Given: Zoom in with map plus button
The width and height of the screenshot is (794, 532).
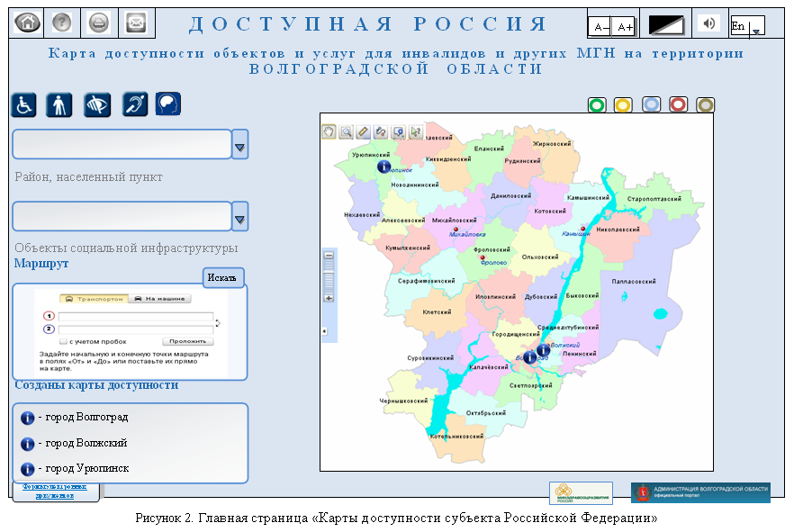Looking at the screenshot, I should pos(329,299).
